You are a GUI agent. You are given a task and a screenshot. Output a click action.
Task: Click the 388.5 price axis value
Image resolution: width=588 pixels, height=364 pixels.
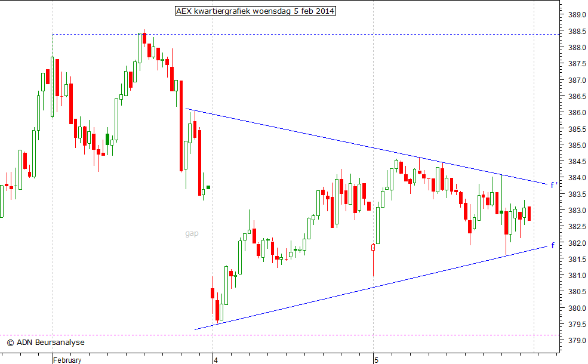pyautogui.click(x=577, y=31)
